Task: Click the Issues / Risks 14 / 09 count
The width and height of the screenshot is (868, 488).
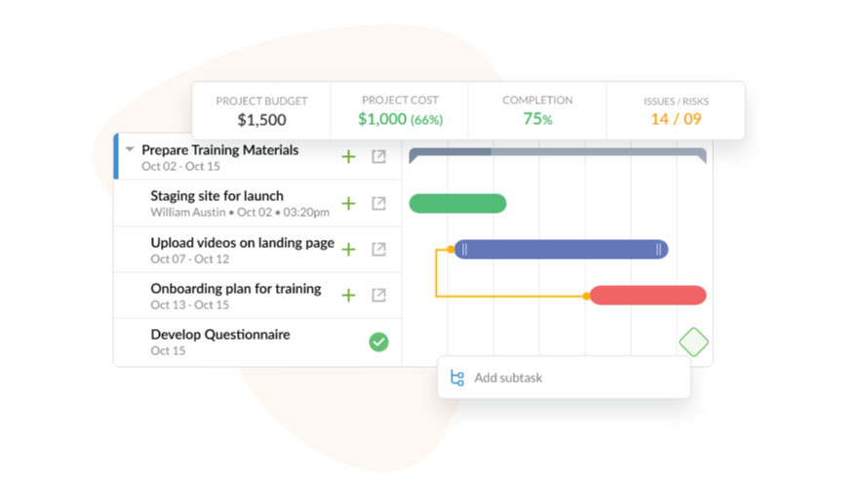Action: click(675, 119)
